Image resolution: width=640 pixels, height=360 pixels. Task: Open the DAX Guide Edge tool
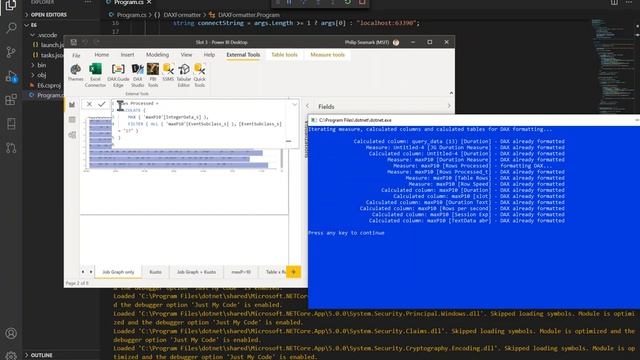coord(118,75)
